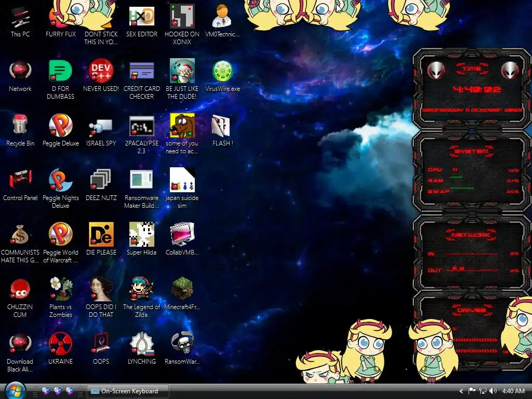Click the LYNCHING noose icon
Image resolution: width=532 pixels, height=399 pixels.
click(x=141, y=343)
